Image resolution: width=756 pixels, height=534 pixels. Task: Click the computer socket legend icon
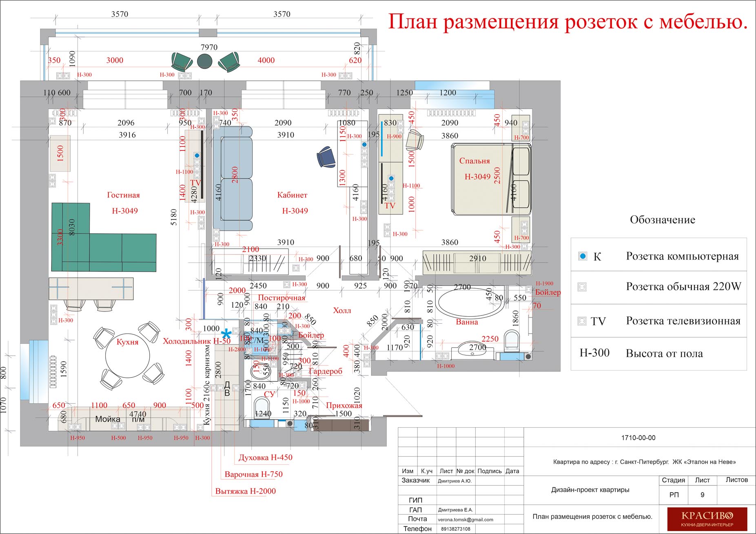pos(583,256)
